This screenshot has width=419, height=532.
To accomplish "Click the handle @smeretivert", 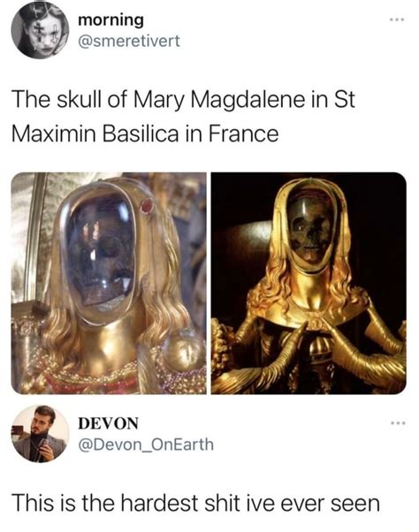I will click(x=129, y=42).
